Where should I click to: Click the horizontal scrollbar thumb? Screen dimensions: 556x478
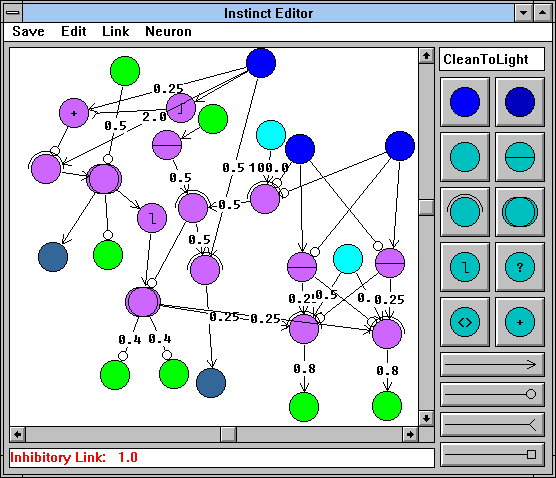pyautogui.click(x=228, y=434)
